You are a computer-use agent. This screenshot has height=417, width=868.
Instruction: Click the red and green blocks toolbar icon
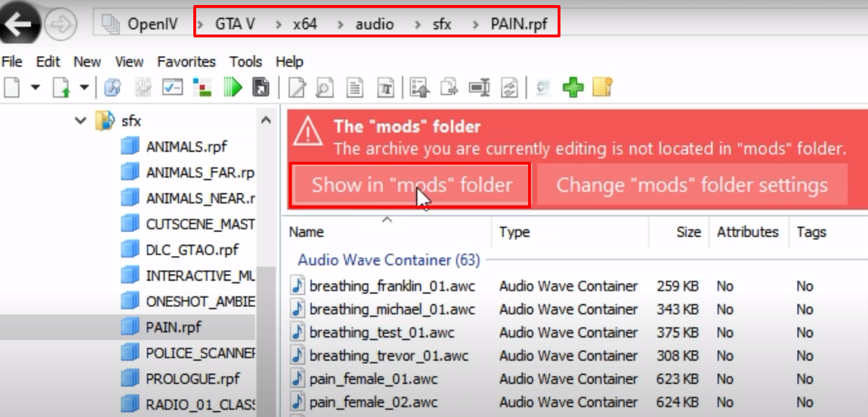click(203, 87)
